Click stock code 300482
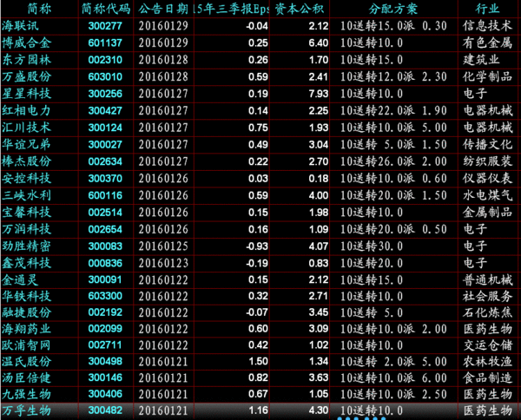 (x=105, y=410)
